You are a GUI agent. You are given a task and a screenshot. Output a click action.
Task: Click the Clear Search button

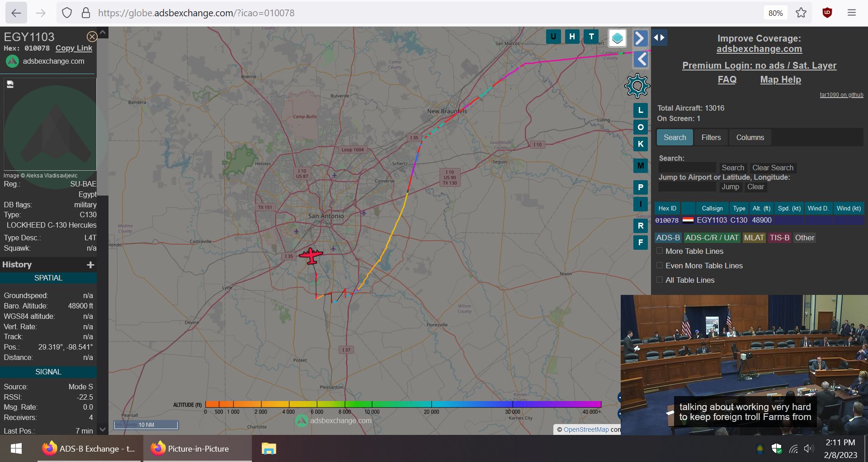click(773, 168)
